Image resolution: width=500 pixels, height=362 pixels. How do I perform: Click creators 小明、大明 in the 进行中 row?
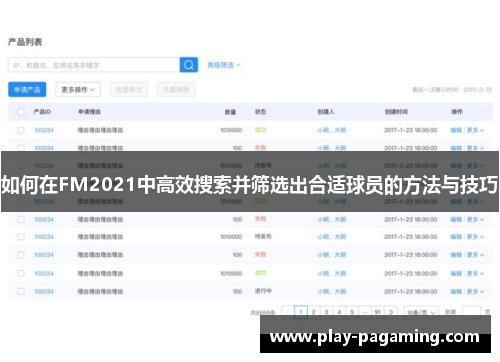coord(332,291)
